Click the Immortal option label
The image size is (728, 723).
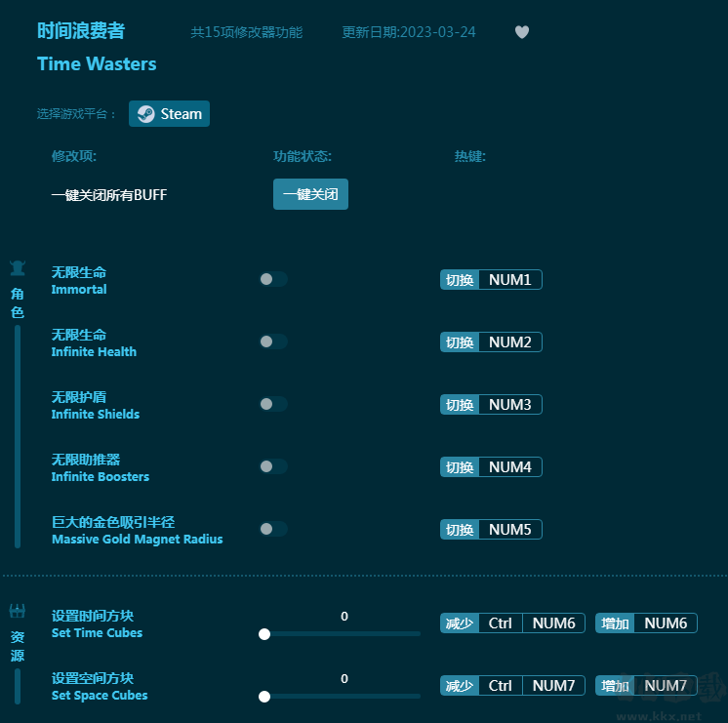[79, 280]
